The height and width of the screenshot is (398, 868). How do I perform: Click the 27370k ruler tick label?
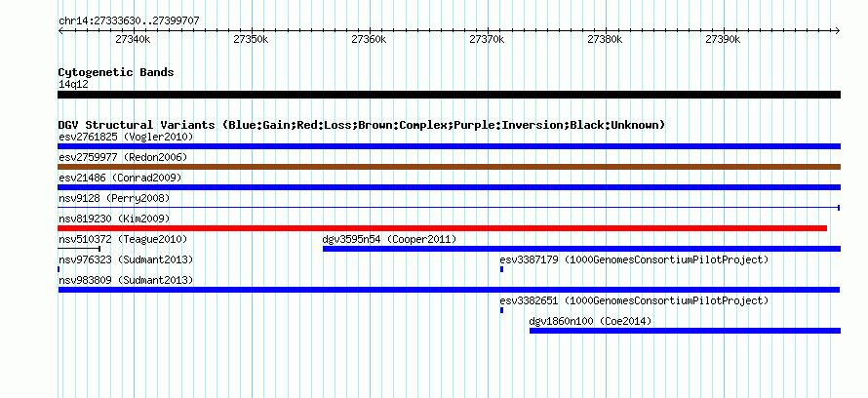[487, 39]
